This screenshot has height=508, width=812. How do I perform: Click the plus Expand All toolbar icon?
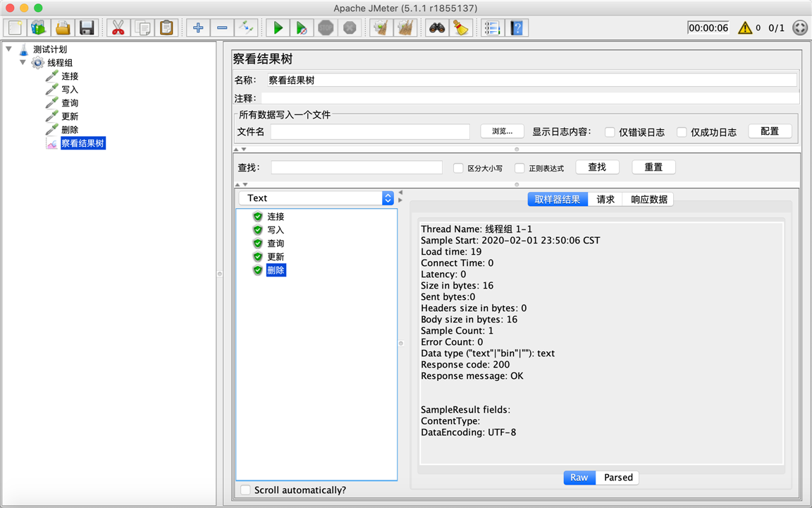198,28
